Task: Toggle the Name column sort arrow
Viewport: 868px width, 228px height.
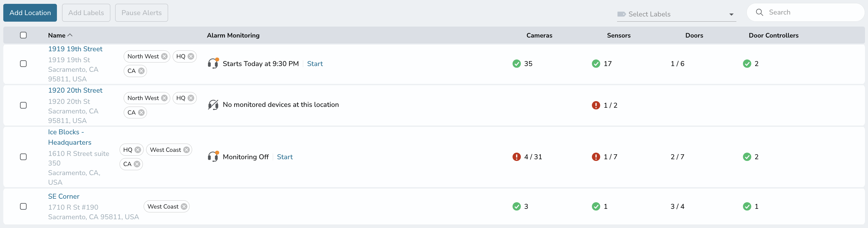Action: pyautogui.click(x=70, y=35)
